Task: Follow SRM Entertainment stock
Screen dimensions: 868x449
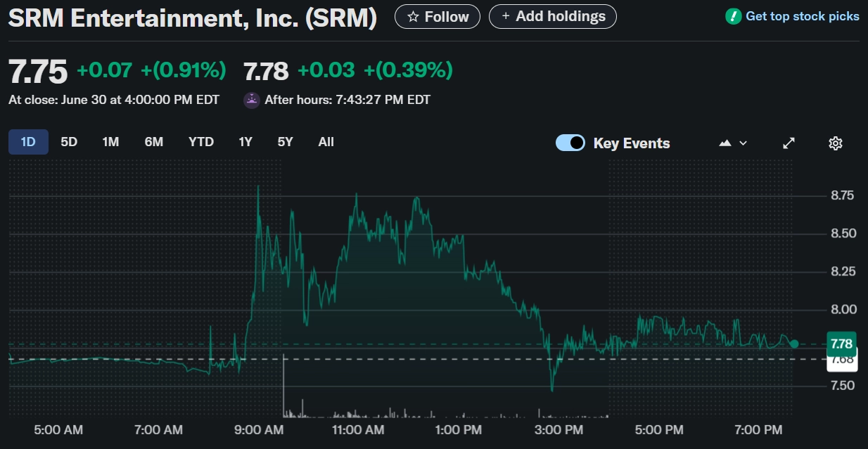Action: 438,16
